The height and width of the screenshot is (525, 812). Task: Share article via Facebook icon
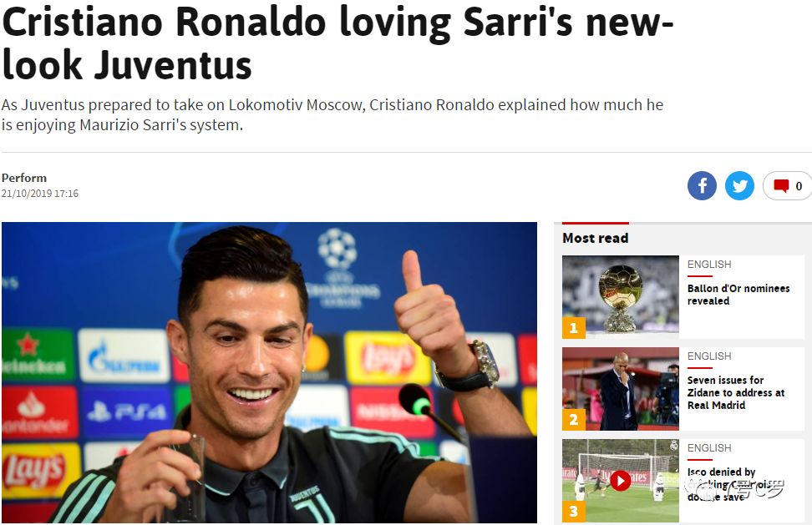tap(702, 185)
